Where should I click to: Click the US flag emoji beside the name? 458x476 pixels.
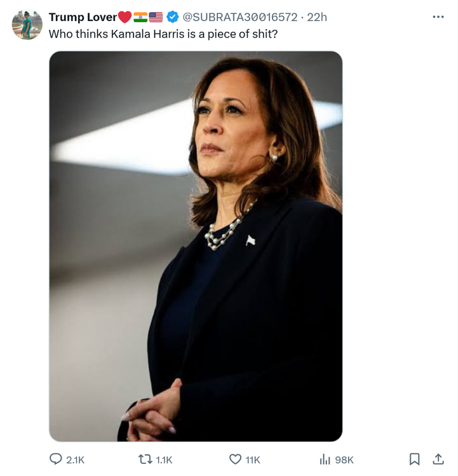click(156, 17)
